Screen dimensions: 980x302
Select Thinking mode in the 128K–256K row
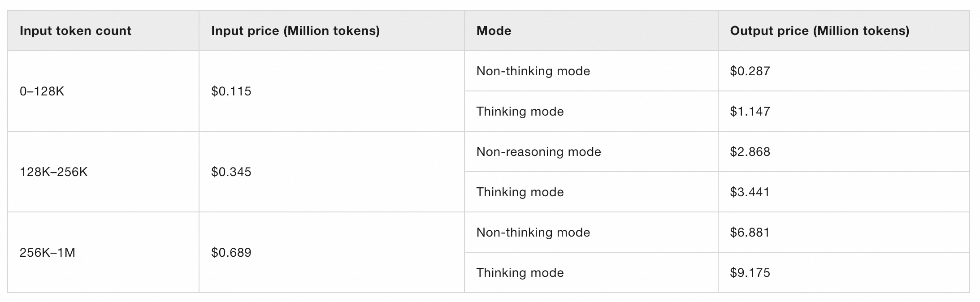(520, 192)
